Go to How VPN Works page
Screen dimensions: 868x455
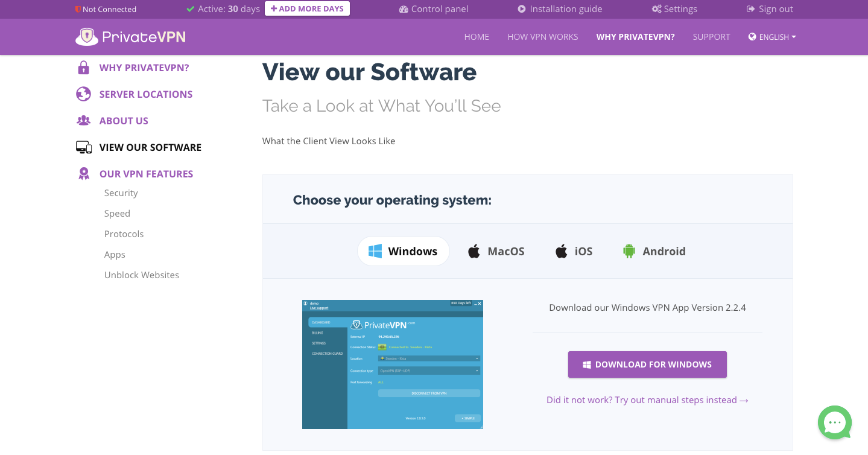(x=542, y=37)
